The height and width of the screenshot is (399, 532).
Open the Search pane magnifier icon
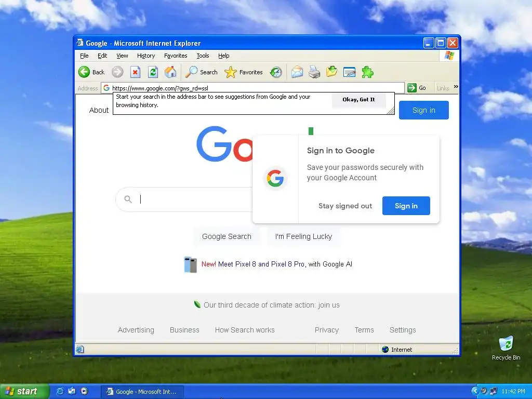coord(191,72)
